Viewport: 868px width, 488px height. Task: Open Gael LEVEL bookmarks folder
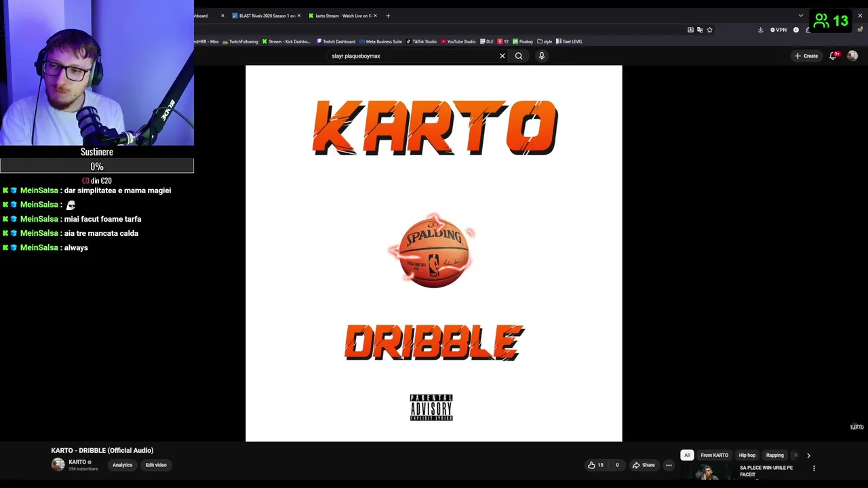[x=569, y=41]
